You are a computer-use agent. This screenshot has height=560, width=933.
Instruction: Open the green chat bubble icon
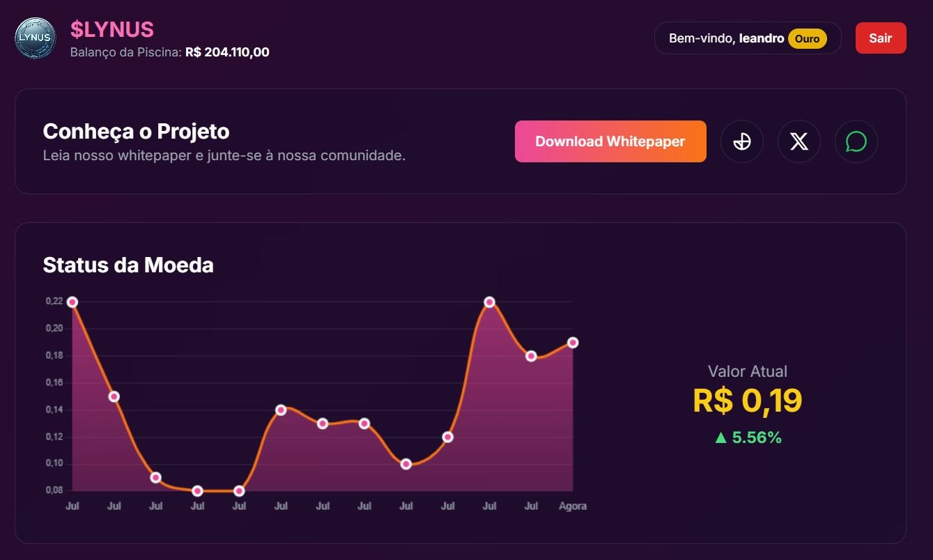tap(856, 141)
